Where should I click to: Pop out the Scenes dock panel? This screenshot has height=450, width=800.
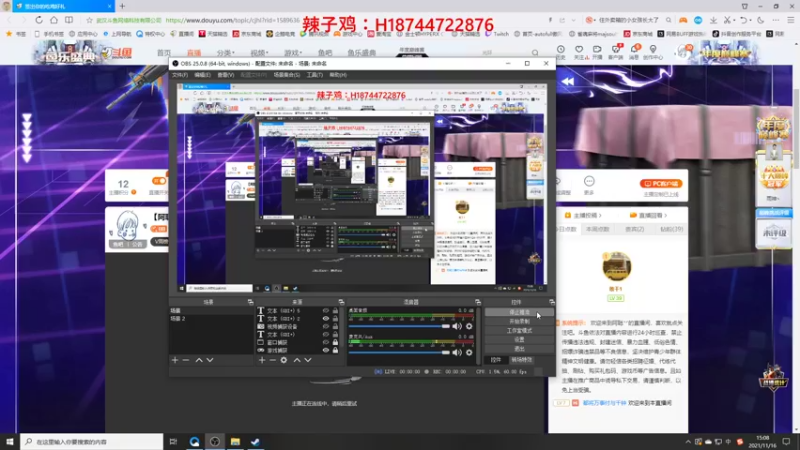(250, 302)
